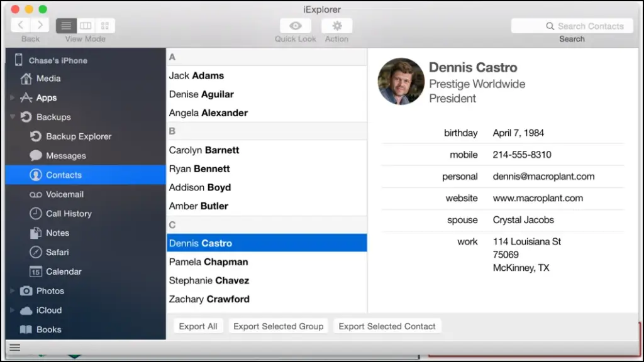Select contact Carolyn Barnett
The image size is (644, 362).
point(267,150)
